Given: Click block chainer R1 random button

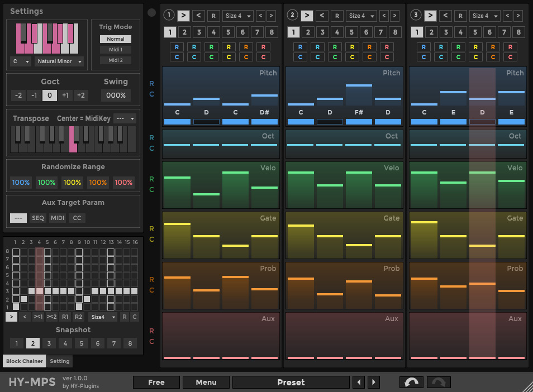Looking at the screenshot, I should [x=65, y=317].
